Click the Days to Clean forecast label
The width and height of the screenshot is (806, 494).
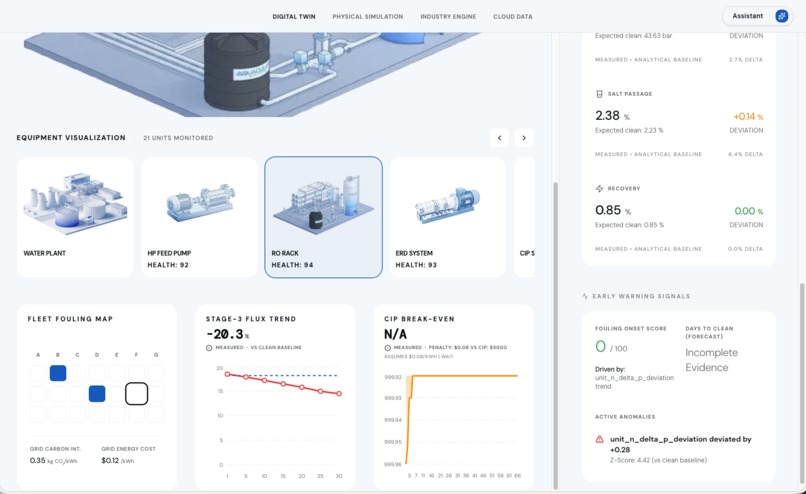click(x=709, y=333)
